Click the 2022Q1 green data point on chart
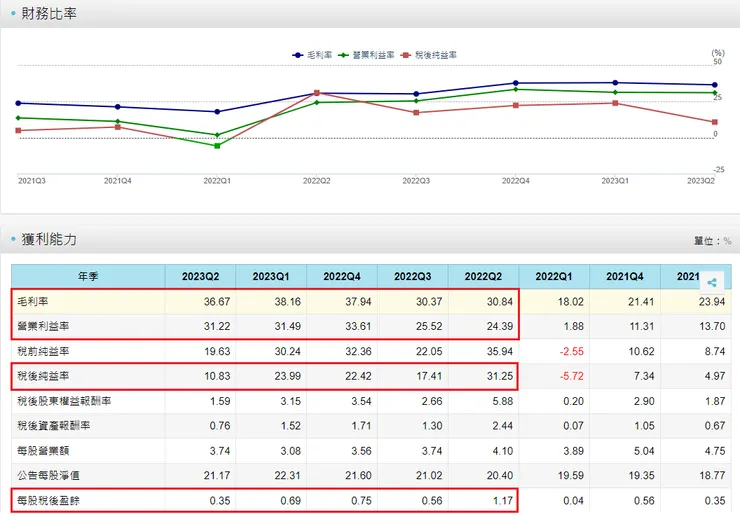This screenshot has height=514, width=740. pos(217,145)
